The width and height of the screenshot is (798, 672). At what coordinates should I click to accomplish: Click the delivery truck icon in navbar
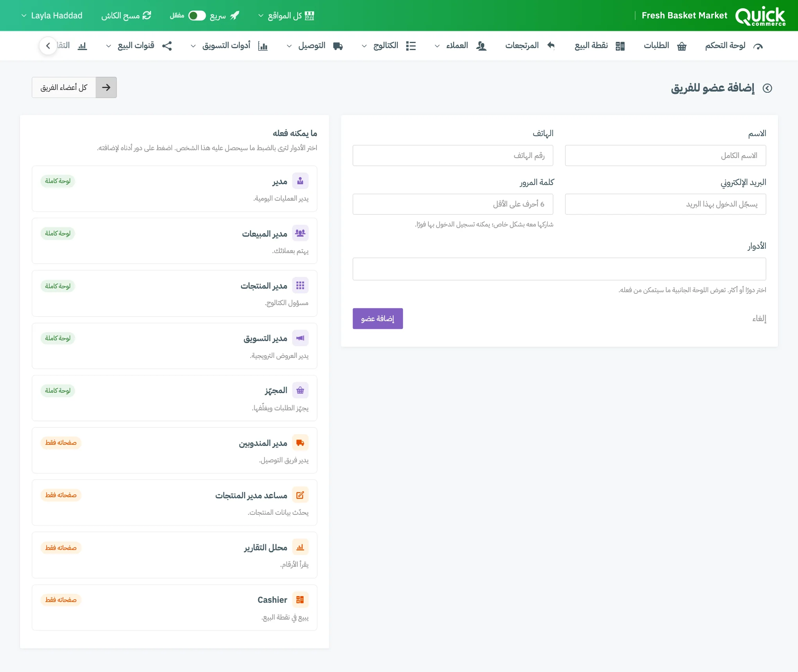pyautogui.click(x=338, y=46)
